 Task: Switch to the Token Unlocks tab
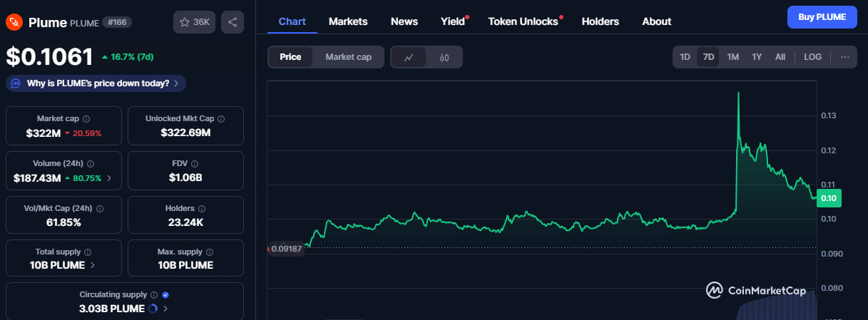tap(523, 21)
